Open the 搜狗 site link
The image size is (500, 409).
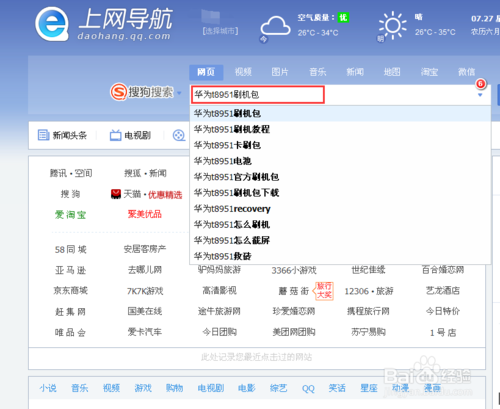click(x=70, y=194)
